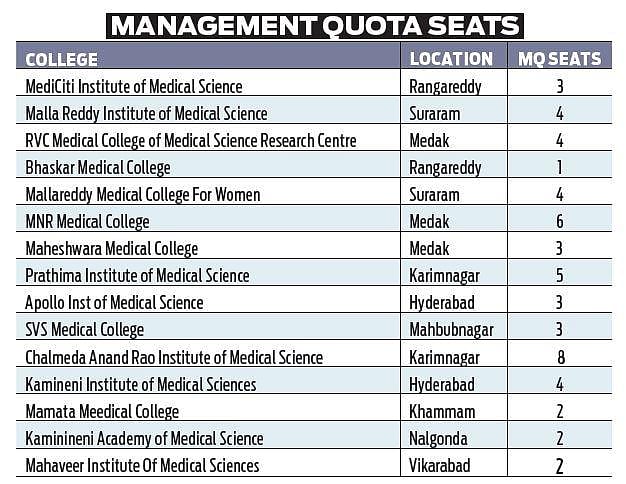Select Kamineni Institute of Medical Sciences

pos(140,384)
